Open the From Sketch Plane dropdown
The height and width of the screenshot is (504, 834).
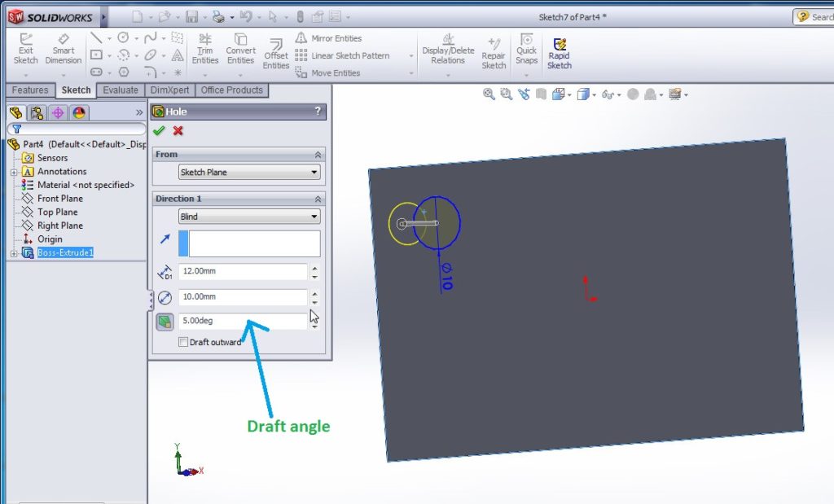pos(248,172)
